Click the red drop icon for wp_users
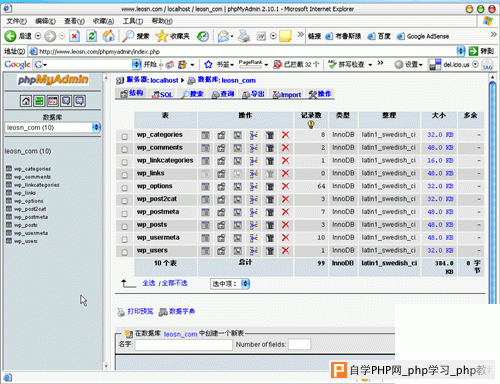Screen dimensions: 500x384 286,251
